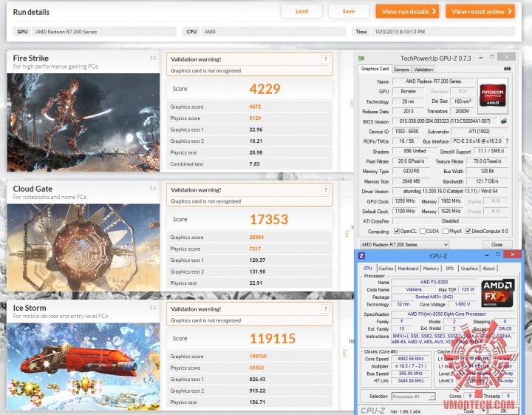Click the OK button in CPU-Z
532x415 pixels.
(x=503, y=411)
